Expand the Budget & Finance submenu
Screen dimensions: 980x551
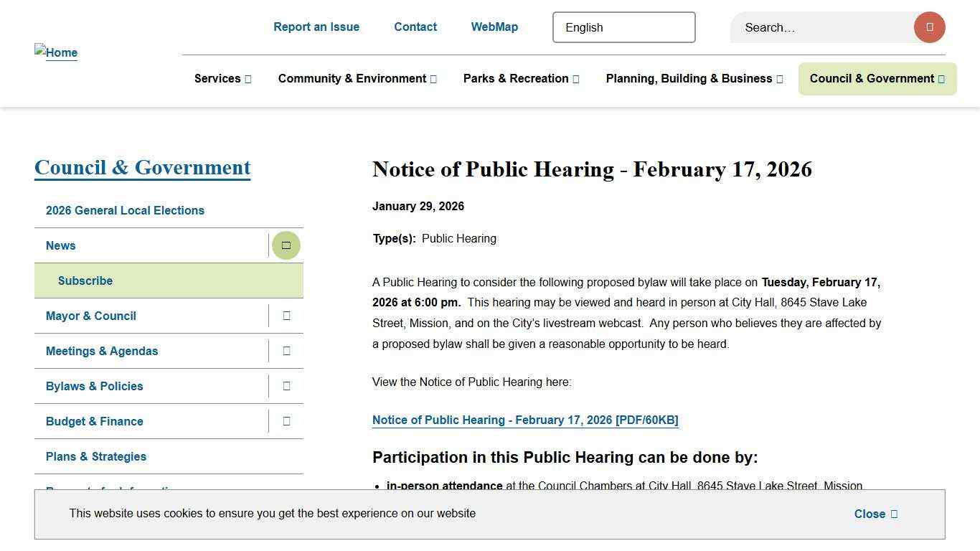click(286, 421)
